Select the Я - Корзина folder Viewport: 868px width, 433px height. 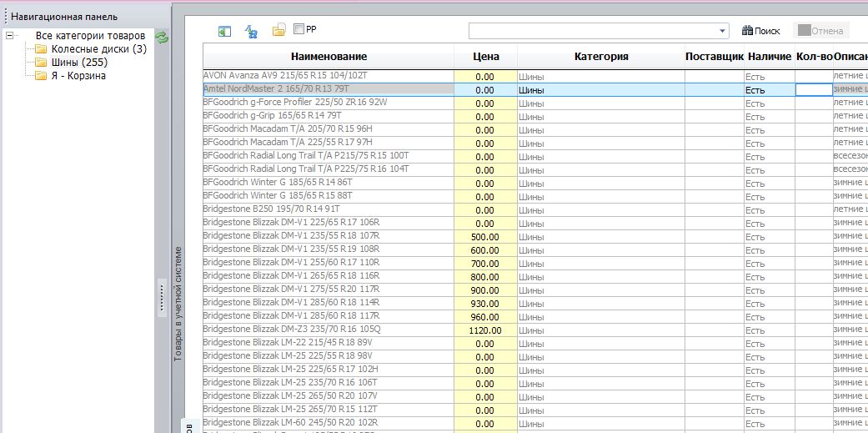(78, 76)
